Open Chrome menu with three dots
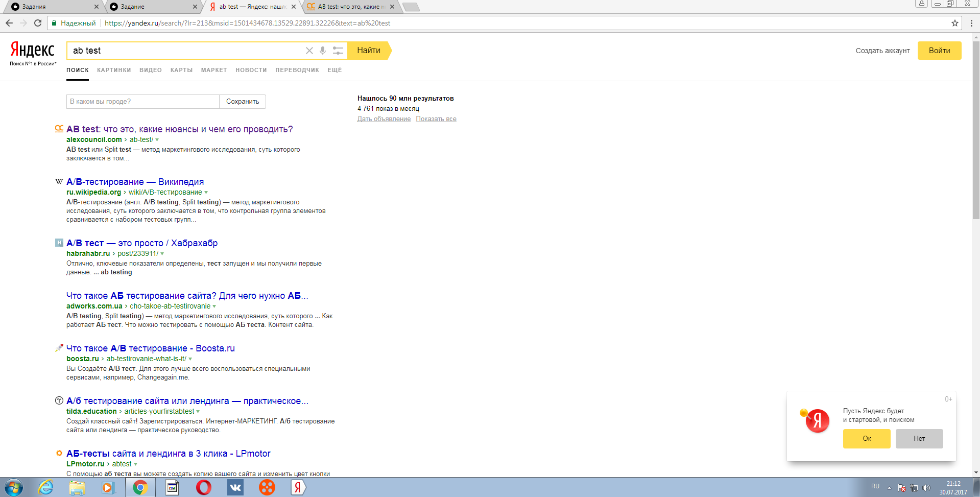Image resolution: width=980 pixels, height=497 pixels. tap(972, 23)
